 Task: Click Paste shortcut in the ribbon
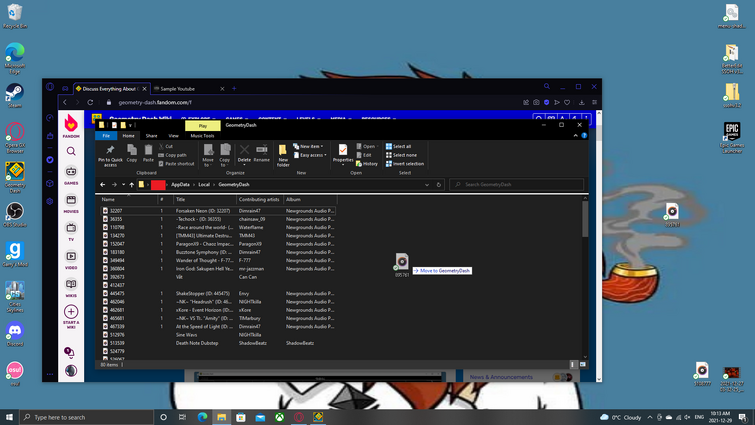point(176,164)
